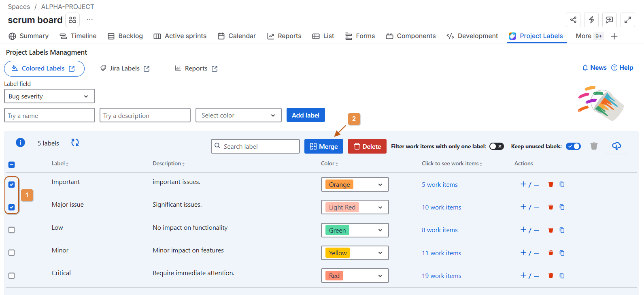Viewport: 644px width, 295px height.
Task: Open the Bug severity label field dropdown
Action: point(49,96)
